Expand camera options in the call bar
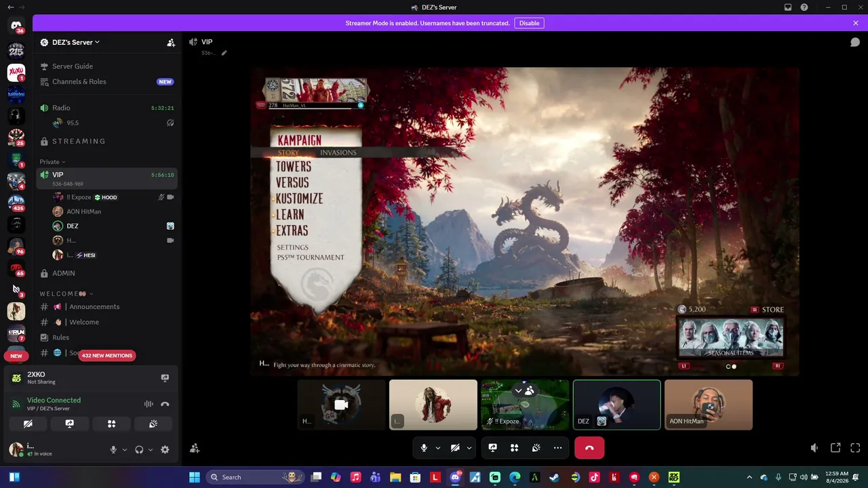The height and width of the screenshot is (488, 868). point(469,448)
